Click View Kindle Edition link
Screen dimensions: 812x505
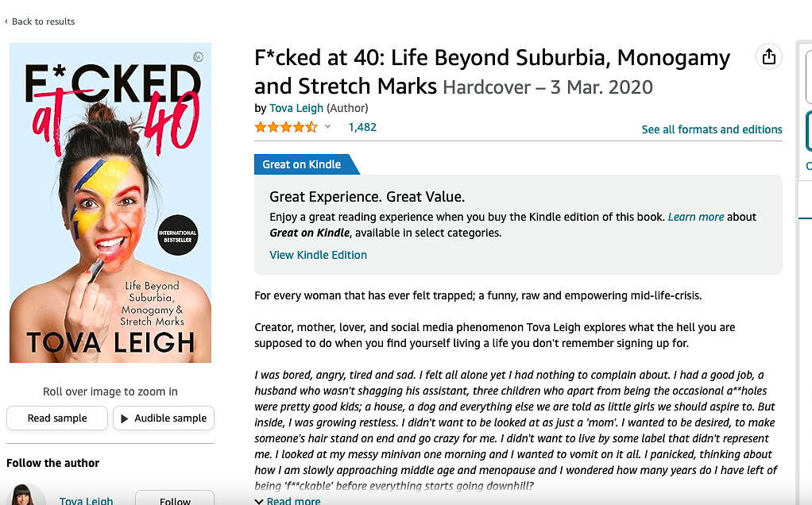point(318,255)
